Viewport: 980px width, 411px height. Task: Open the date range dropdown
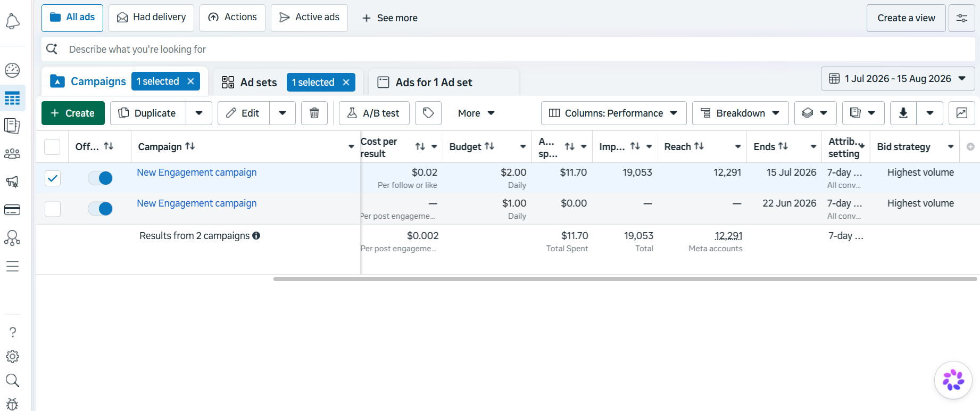click(x=898, y=79)
